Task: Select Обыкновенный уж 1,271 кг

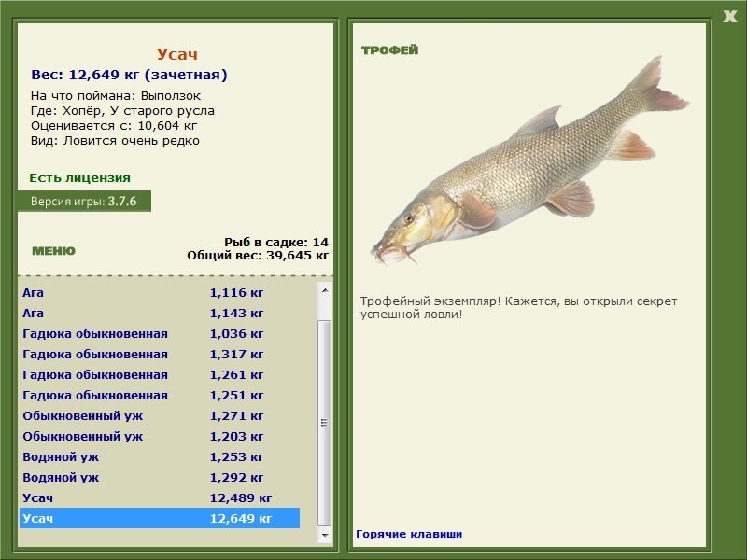Action: point(160,415)
